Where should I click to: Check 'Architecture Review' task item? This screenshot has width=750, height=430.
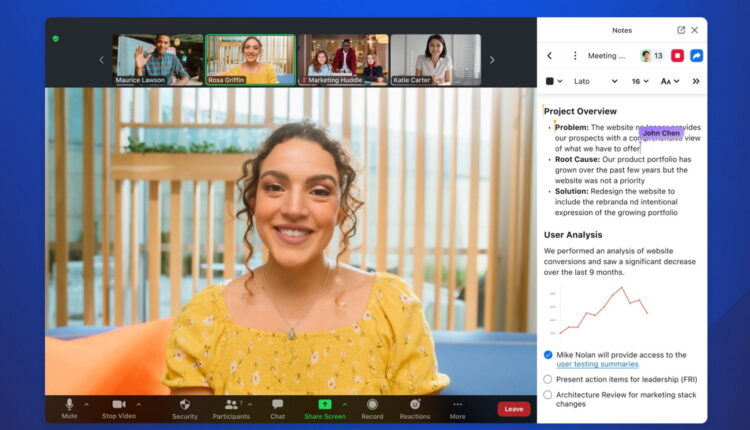click(x=548, y=394)
